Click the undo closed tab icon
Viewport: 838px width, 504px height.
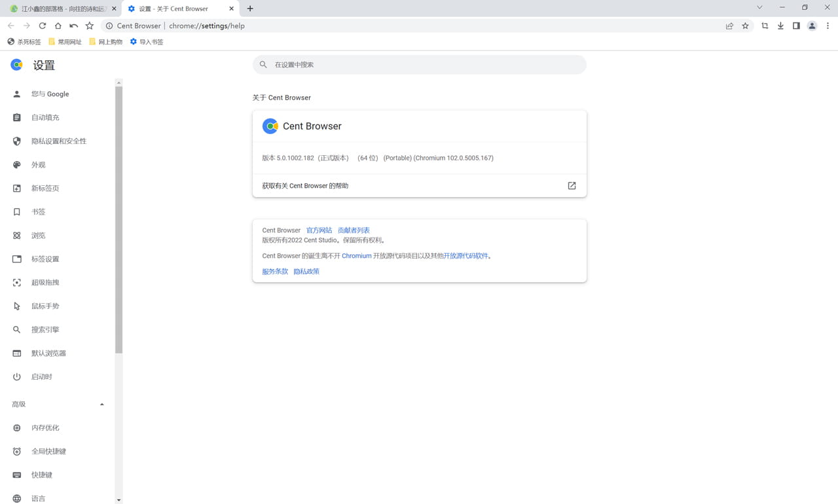(74, 26)
